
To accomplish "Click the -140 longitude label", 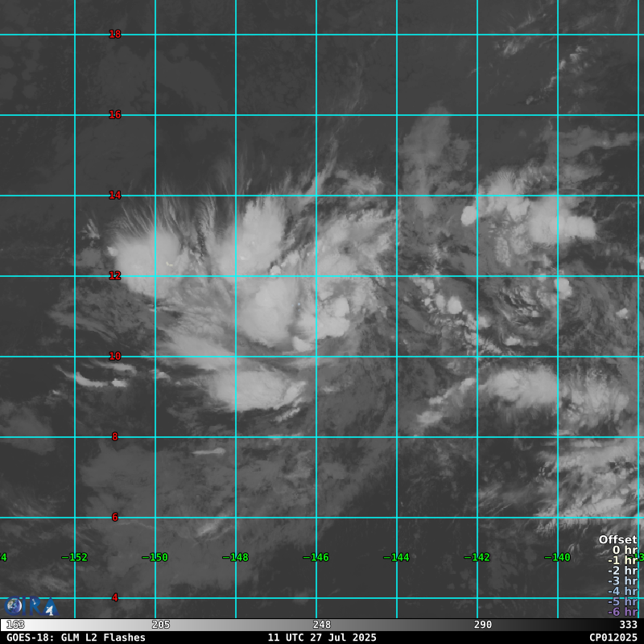I will 557,557.
